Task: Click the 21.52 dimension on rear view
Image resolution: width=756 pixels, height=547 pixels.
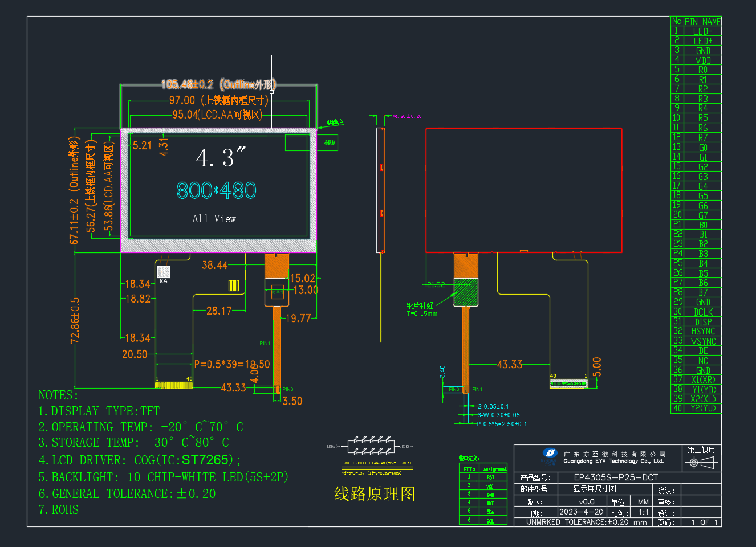Action: pyautogui.click(x=436, y=284)
